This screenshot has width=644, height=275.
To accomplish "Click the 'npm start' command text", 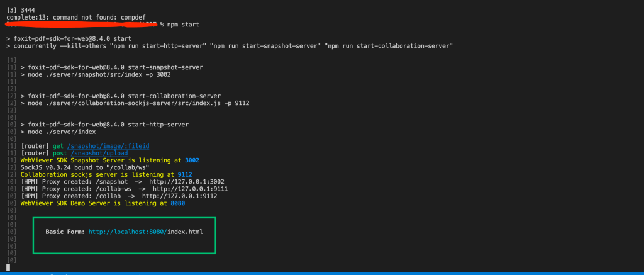I will point(183,25).
